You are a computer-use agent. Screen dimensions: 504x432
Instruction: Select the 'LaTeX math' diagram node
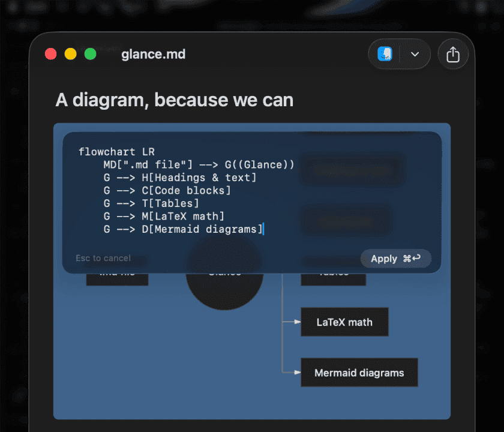(344, 322)
